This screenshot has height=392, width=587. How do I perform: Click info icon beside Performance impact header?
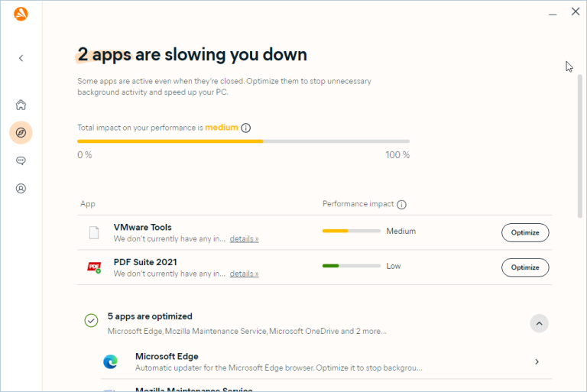[x=401, y=205]
